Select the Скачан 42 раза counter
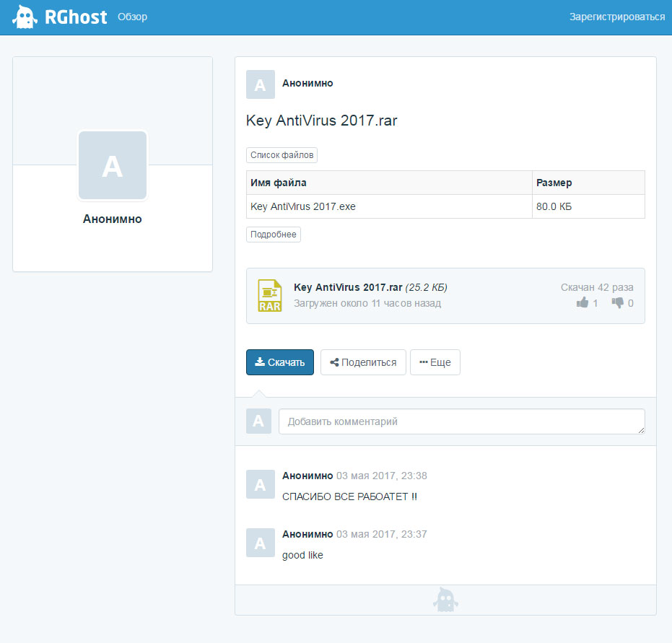The image size is (672, 643). [596, 287]
